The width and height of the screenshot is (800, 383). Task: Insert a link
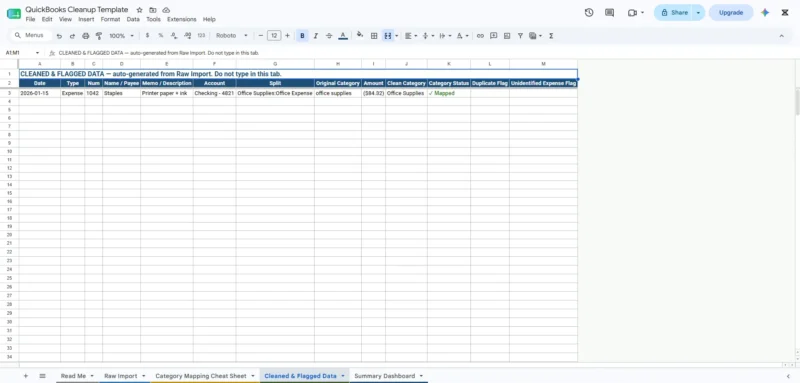480,36
